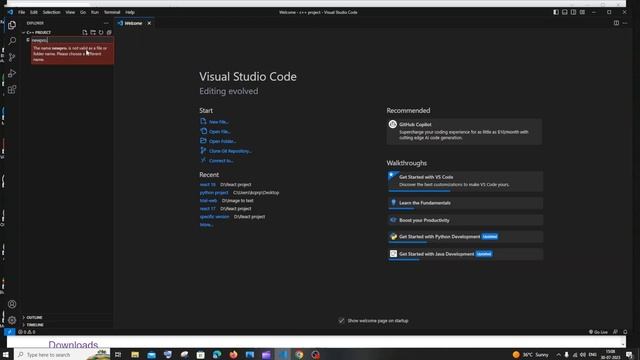Viewport: 640px width, 360px height.
Task: Open Google Chrome from the taskbar
Action: coord(299,355)
